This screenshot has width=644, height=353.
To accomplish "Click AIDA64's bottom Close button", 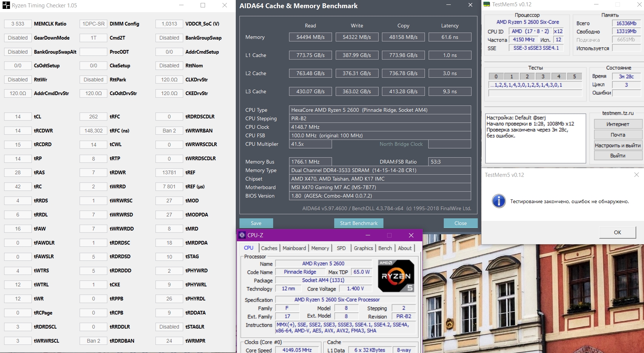I will tap(460, 223).
